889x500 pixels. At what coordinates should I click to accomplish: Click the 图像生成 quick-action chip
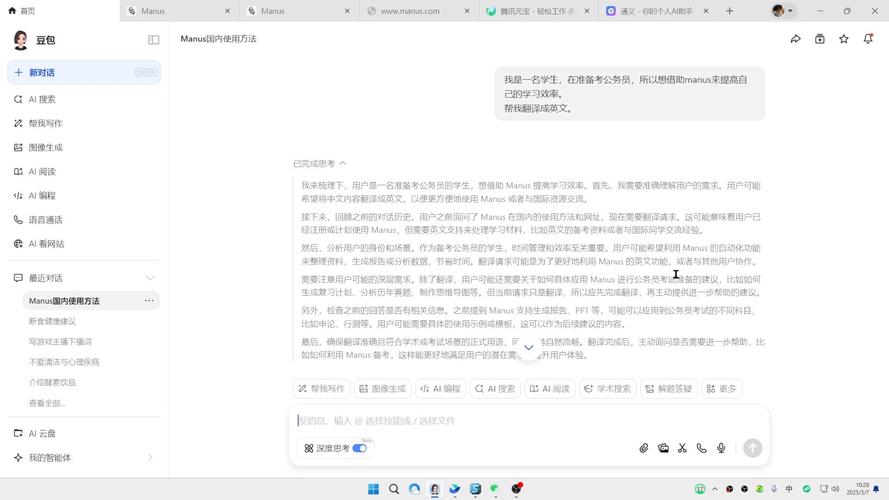(x=383, y=388)
